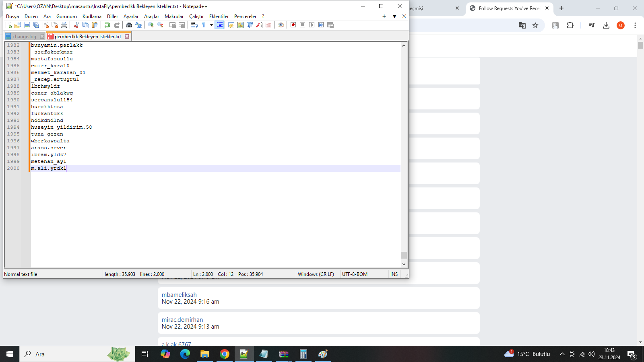Open the dropdown arrow beside pilcrow icon
The height and width of the screenshot is (362, 644).
tap(211, 25)
